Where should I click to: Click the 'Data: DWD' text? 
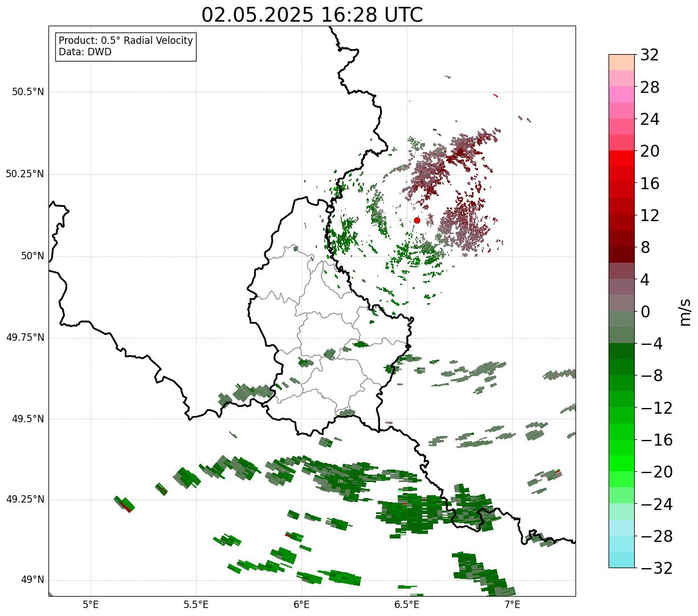coord(85,52)
